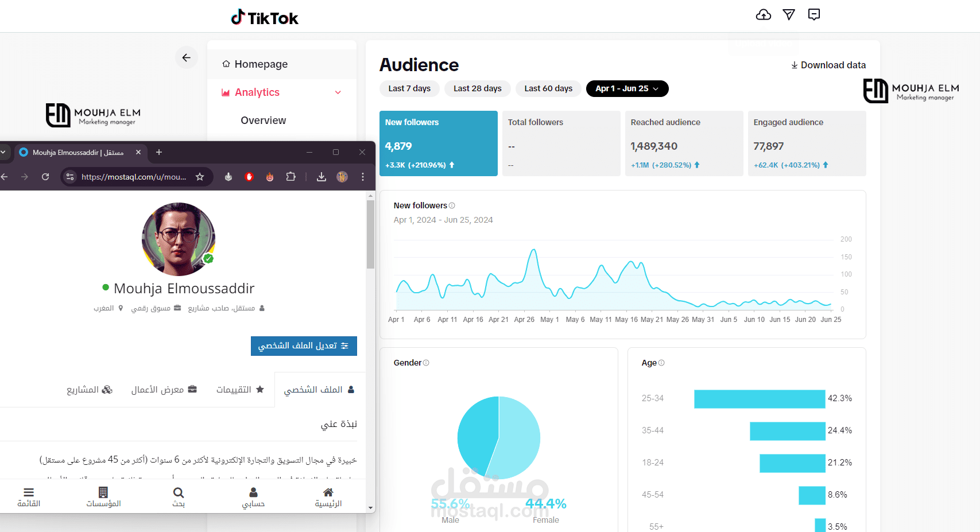Open the Overview sub-item
Image resolution: width=980 pixels, height=532 pixels.
tap(264, 121)
